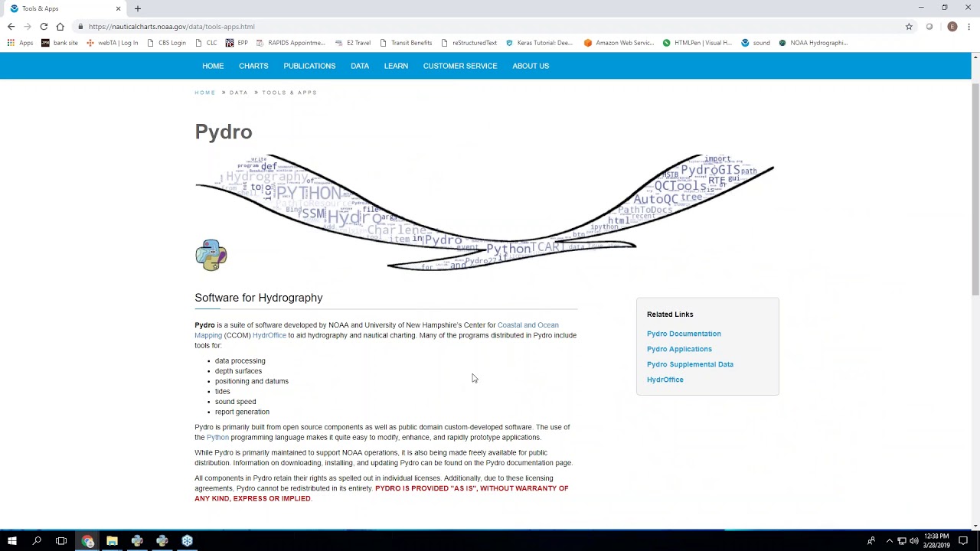Open Task View on the taskbar
Screen dimensions: 980x551
[61, 541]
